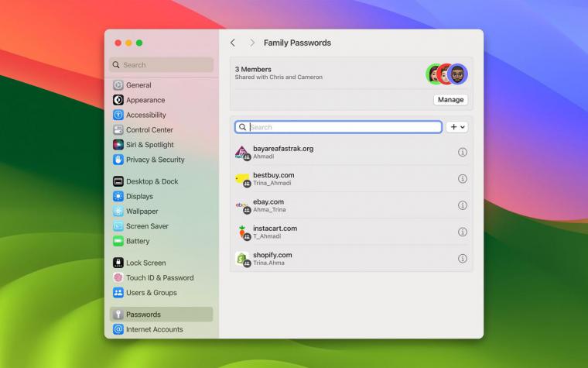Click 'Shared with Chris and Cameron' text

(x=279, y=77)
